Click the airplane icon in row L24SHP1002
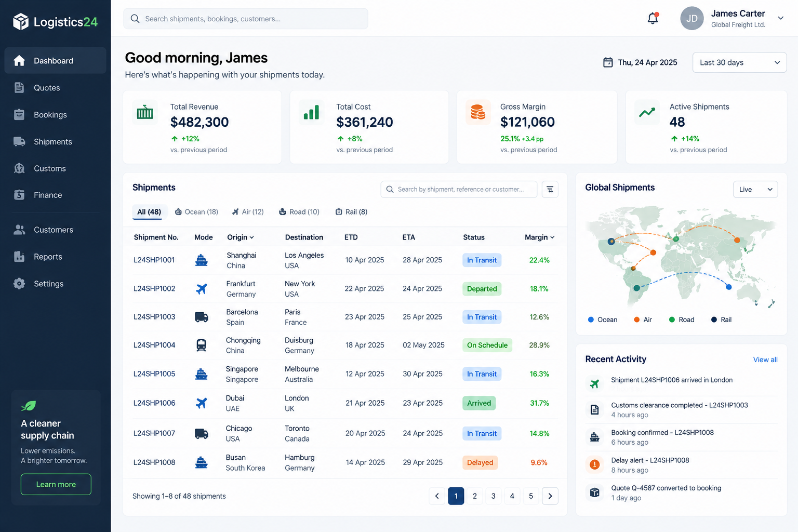This screenshot has width=798, height=532. (x=202, y=289)
